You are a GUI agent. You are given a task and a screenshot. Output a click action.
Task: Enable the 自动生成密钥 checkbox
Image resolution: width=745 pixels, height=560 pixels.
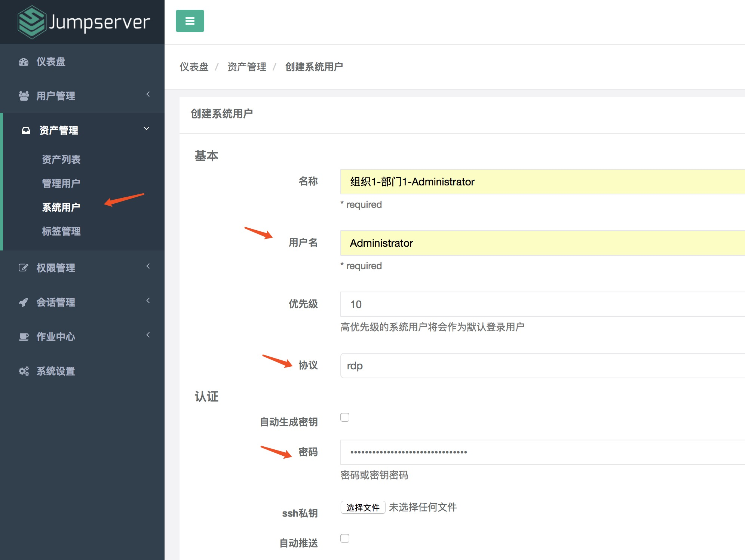[345, 417]
